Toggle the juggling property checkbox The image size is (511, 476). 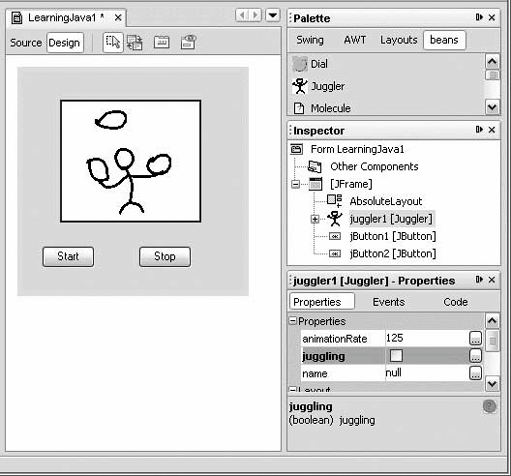tap(396, 356)
